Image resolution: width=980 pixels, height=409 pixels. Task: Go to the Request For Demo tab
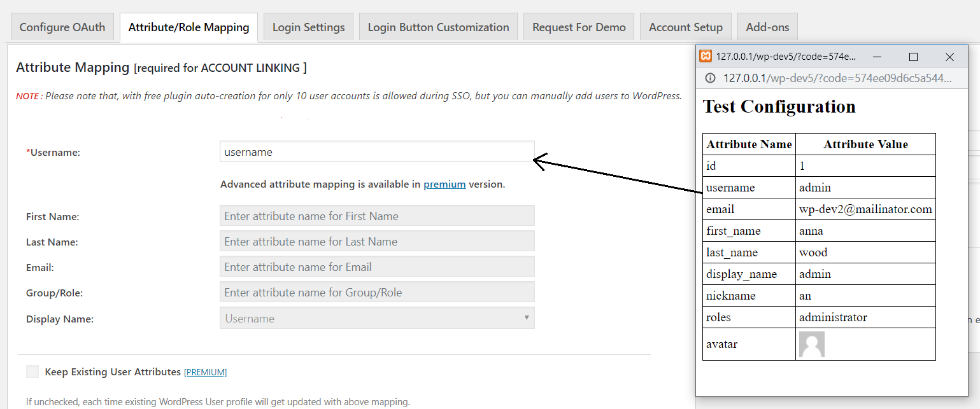[579, 27]
